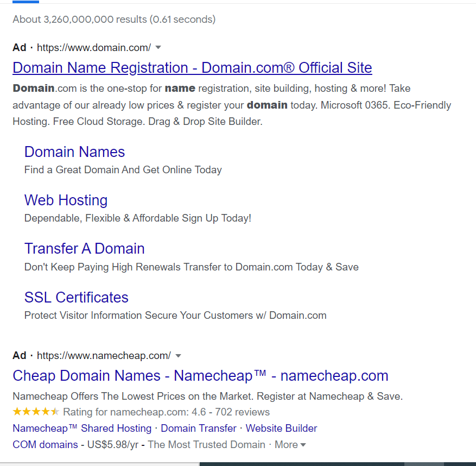Screen dimensions: 476x466
Task: Open the Cheap Domain Names Namecheap ad headline
Action: point(200,376)
